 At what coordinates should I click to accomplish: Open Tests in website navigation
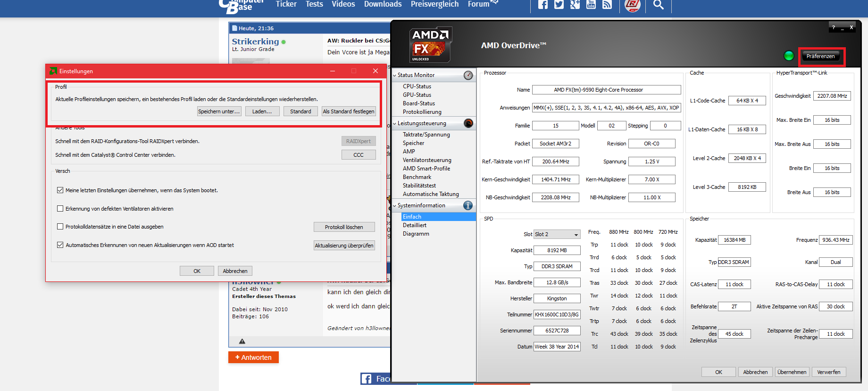(314, 4)
